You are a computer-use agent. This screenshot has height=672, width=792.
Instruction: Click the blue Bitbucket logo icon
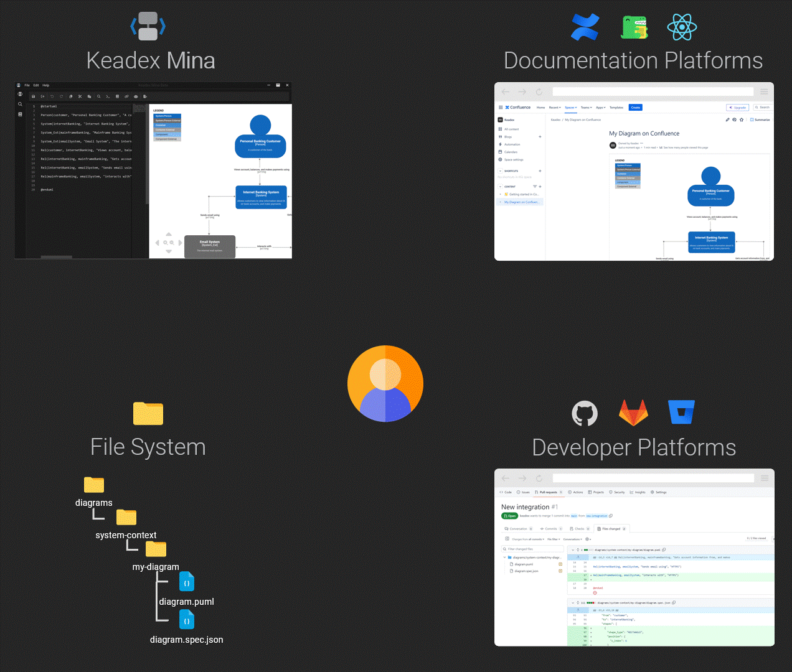(x=681, y=413)
